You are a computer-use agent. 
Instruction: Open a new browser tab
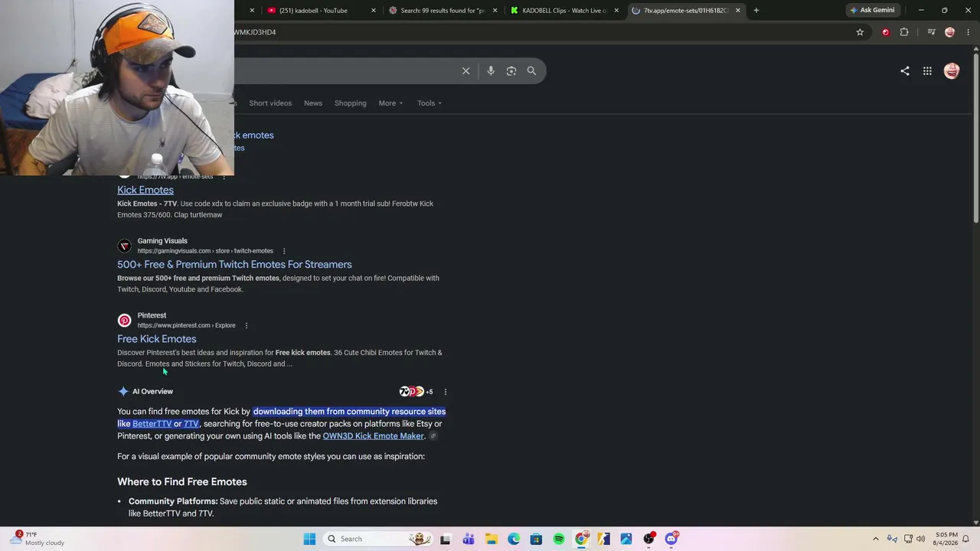pos(756,10)
